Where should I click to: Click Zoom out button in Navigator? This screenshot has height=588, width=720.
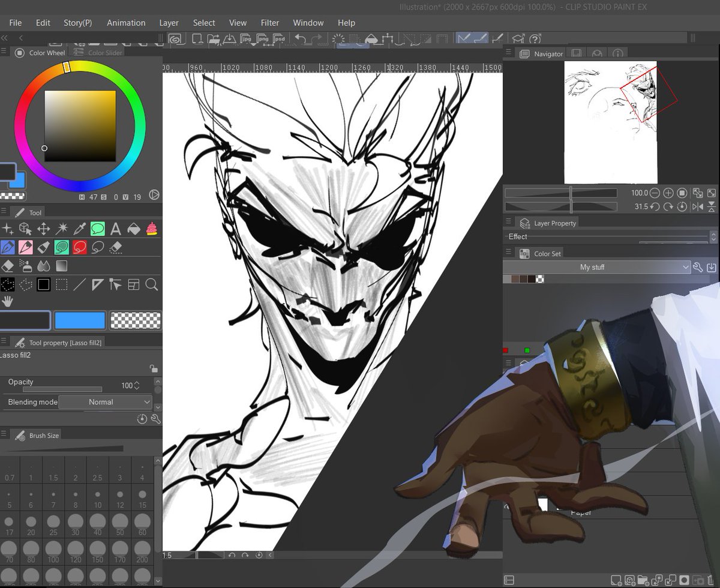[x=655, y=193]
